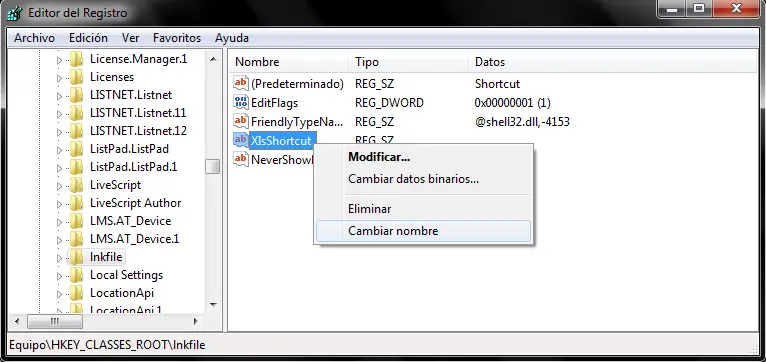766x362 pixels.
Task: Click the ListPad.ListPad folder icon
Action: [76, 149]
